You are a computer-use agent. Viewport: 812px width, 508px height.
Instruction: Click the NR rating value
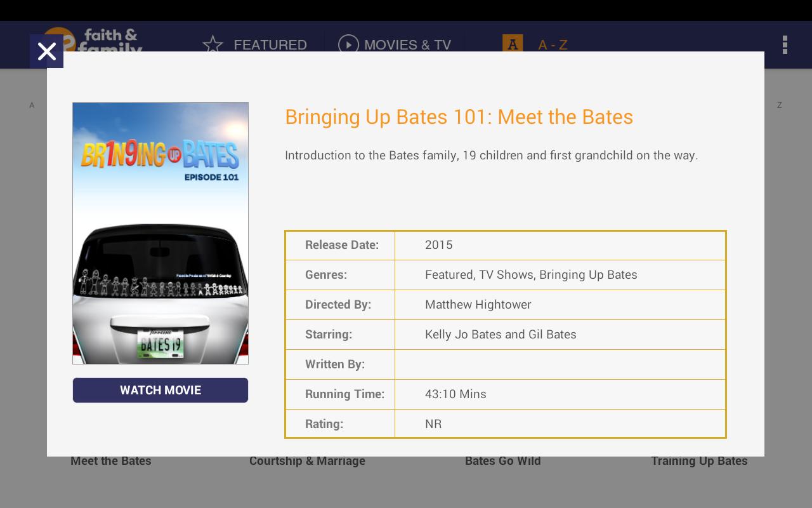[433, 424]
